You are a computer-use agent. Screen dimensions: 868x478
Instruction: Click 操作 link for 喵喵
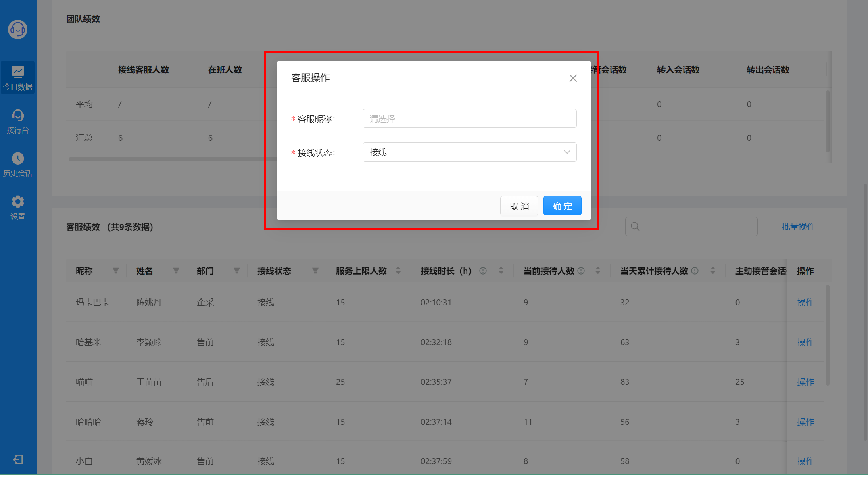coord(805,382)
